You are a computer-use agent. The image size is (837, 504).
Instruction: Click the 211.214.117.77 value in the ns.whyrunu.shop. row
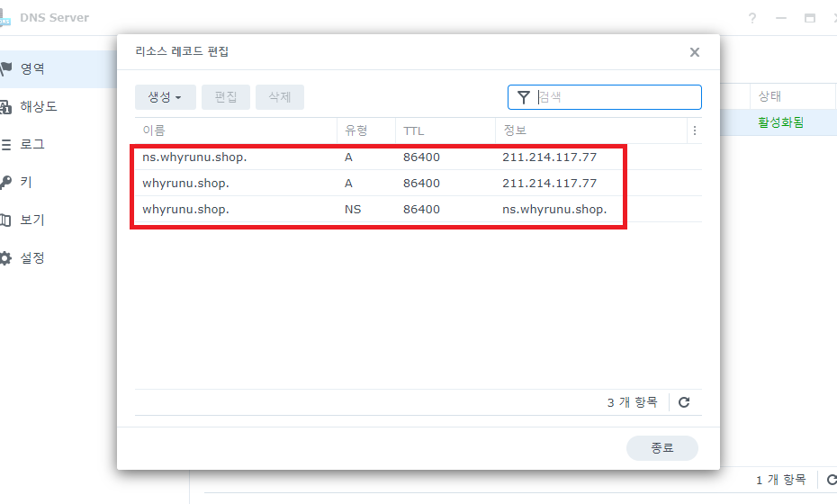(549, 157)
